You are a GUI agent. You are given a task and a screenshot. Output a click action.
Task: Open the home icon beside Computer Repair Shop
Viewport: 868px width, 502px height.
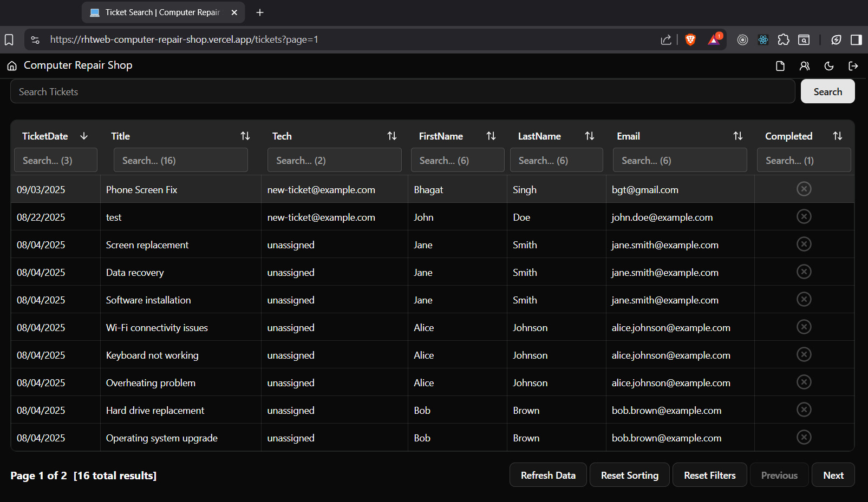pyautogui.click(x=12, y=66)
